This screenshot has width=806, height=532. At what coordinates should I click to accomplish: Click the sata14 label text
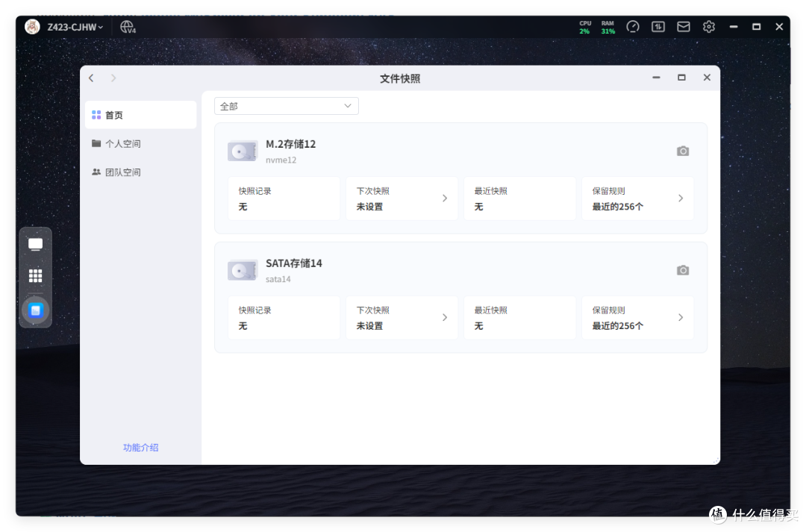pos(278,279)
